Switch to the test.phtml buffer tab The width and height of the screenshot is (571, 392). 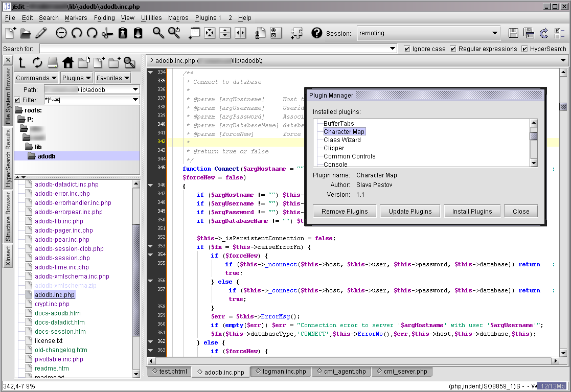pyautogui.click(x=170, y=372)
